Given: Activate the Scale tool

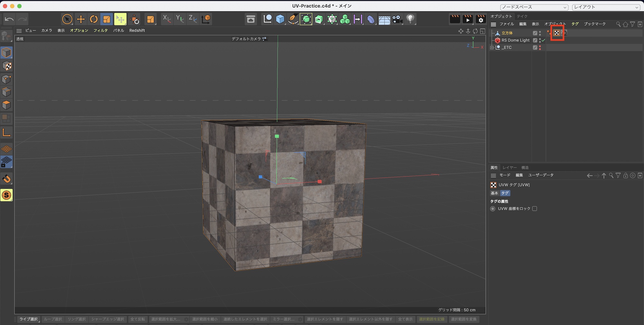Looking at the screenshot, I should (x=107, y=19).
